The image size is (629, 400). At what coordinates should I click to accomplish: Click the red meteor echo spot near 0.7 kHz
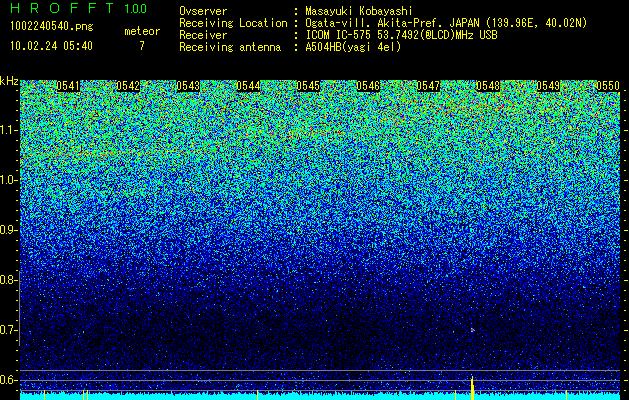[473, 330]
